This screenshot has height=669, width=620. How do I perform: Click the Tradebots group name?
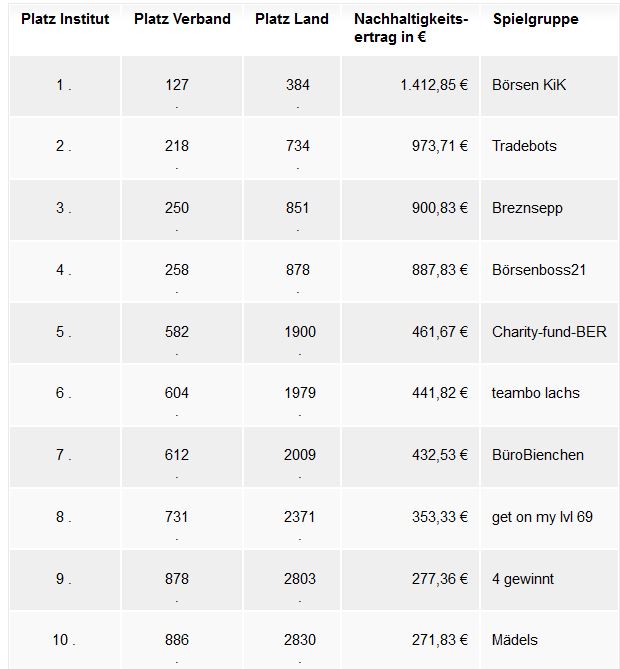click(x=524, y=146)
